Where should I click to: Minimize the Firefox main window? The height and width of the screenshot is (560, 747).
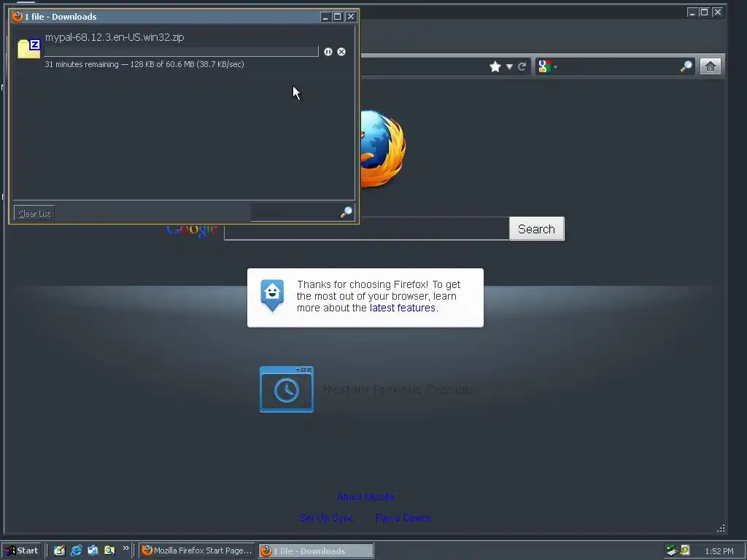(x=692, y=12)
